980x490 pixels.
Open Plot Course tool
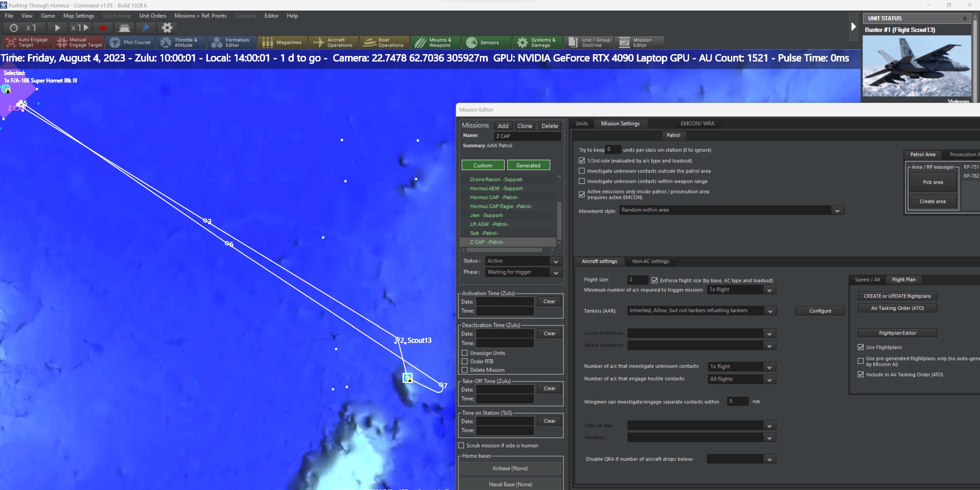click(130, 42)
